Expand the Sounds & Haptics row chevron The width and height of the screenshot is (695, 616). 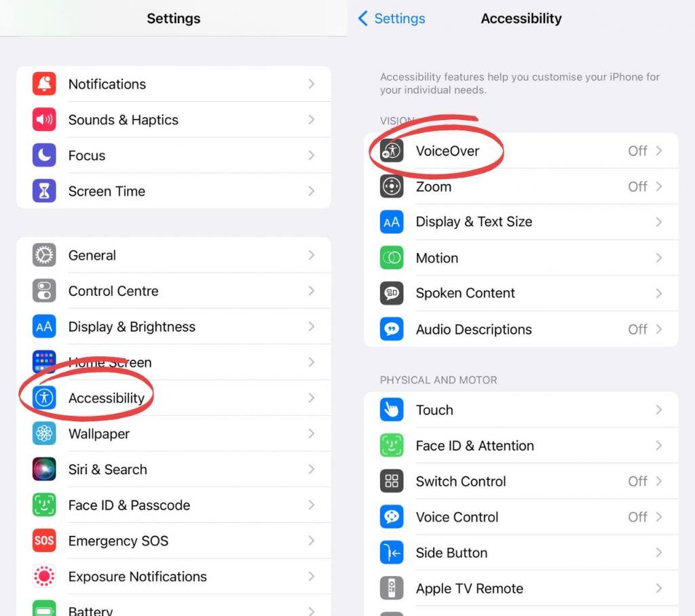pyautogui.click(x=312, y=119)
